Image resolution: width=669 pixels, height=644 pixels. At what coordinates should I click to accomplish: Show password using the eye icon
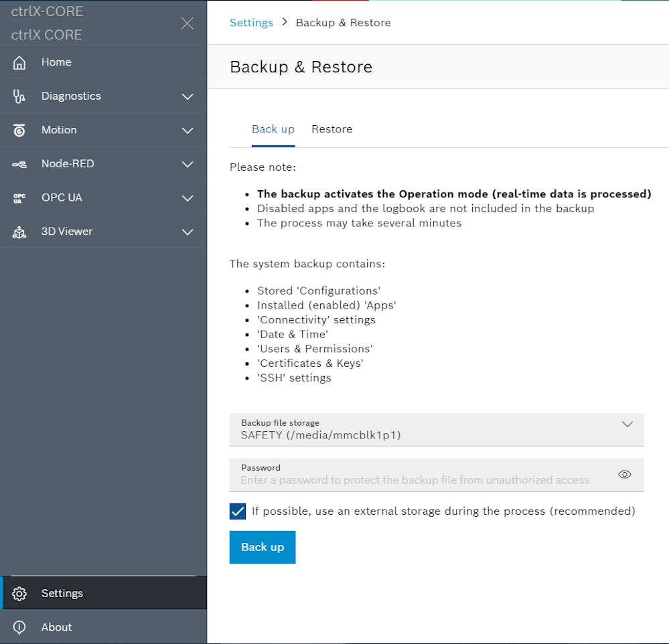(x=624, y=475)
